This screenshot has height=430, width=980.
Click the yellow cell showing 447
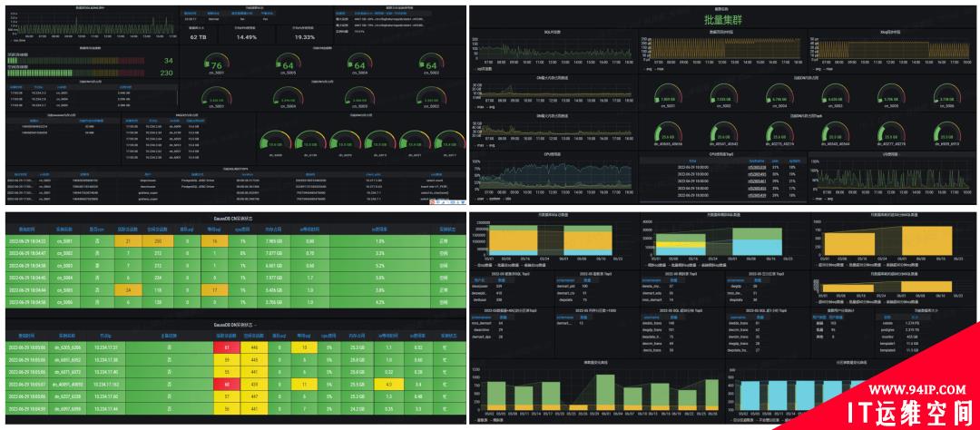click(x=254, y=396)
